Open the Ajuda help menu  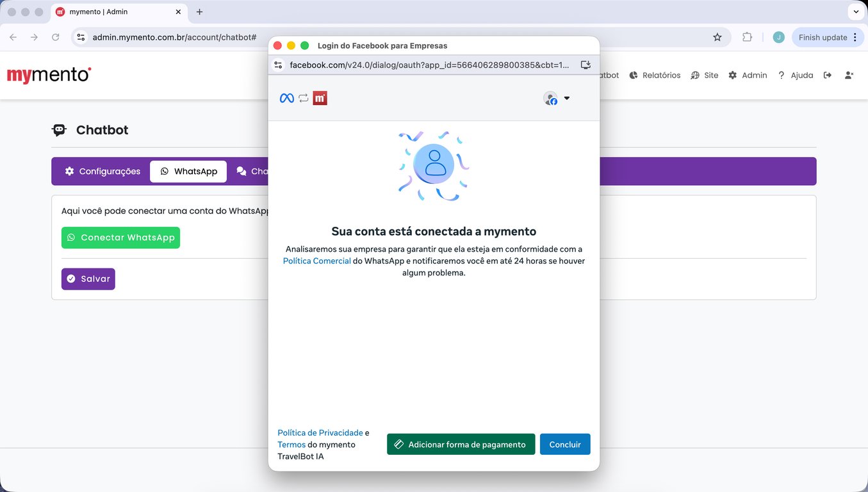tap(795, 75)
